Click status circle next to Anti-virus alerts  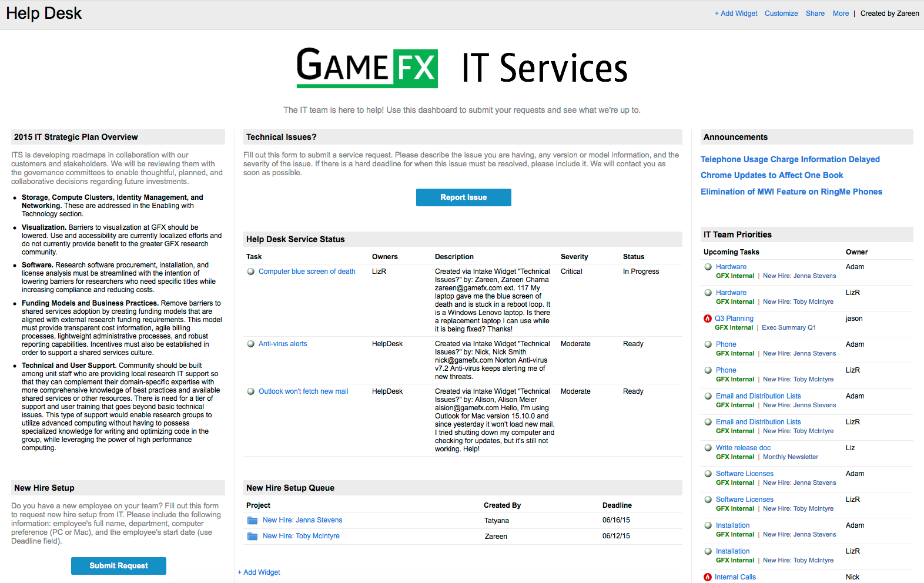(251, 344)
